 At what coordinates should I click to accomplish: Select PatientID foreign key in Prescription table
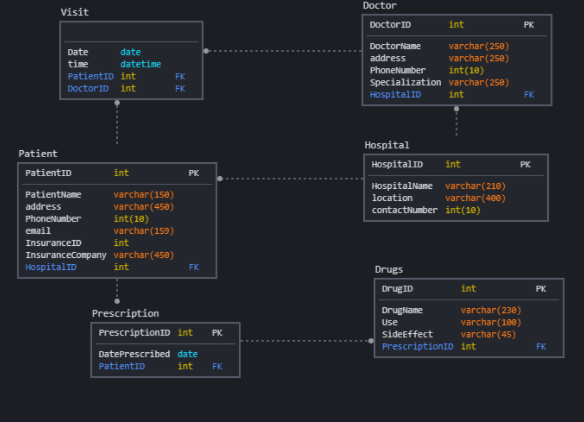(x=122, y=367)
